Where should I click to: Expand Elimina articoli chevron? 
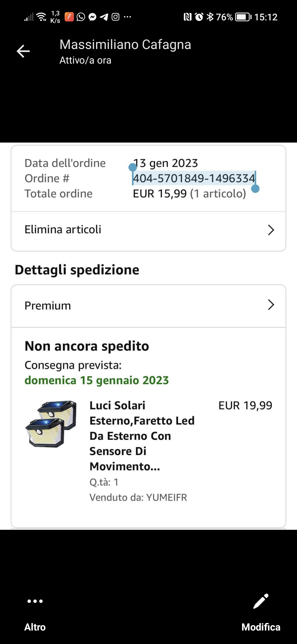(271, 230)
